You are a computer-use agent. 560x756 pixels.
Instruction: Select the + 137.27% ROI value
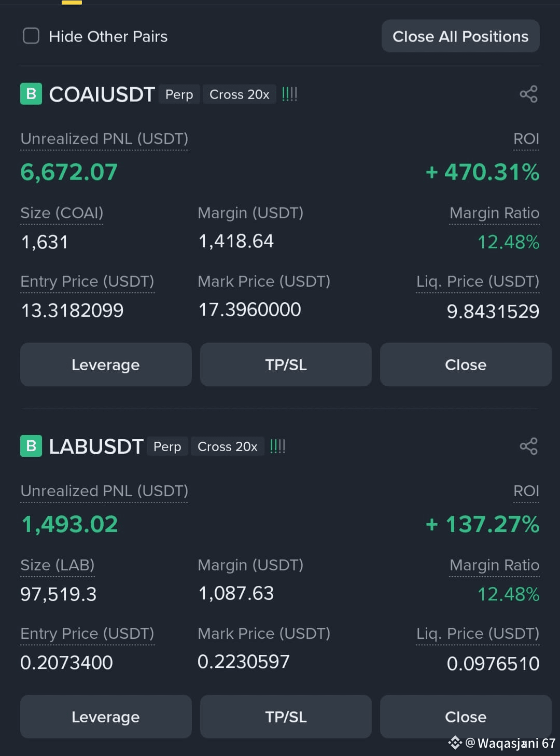[482, 524]
